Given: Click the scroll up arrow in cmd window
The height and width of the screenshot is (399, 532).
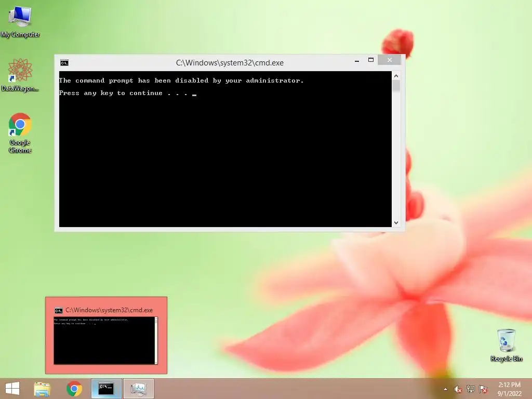Looking at the screenshot, I should pyautogui.click(x=396, y=76).
